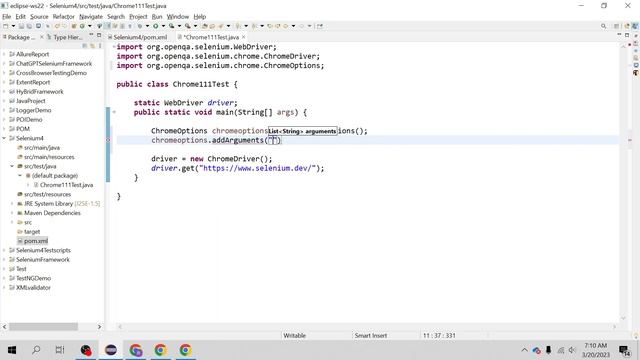Maximize the Package Explorer view

pos(99,35)
